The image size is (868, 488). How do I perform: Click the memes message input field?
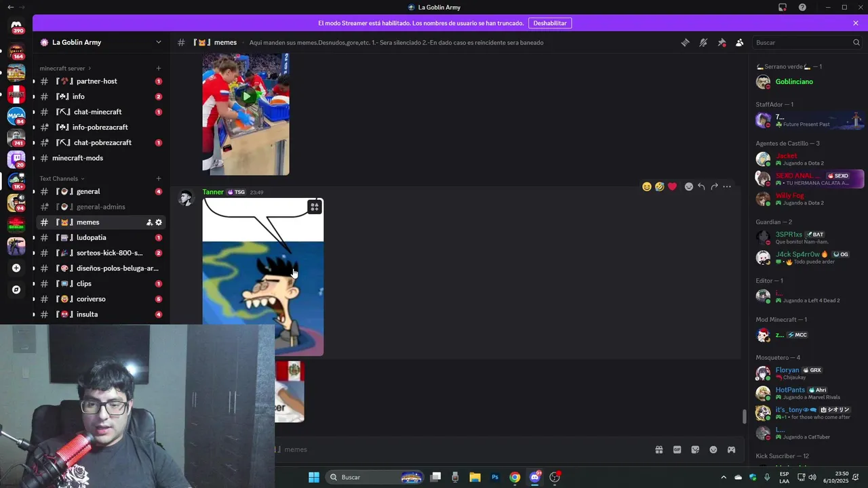point(461,449)
